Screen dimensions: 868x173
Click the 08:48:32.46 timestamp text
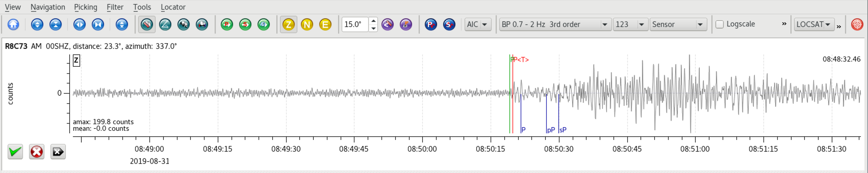tap(841, 59)
